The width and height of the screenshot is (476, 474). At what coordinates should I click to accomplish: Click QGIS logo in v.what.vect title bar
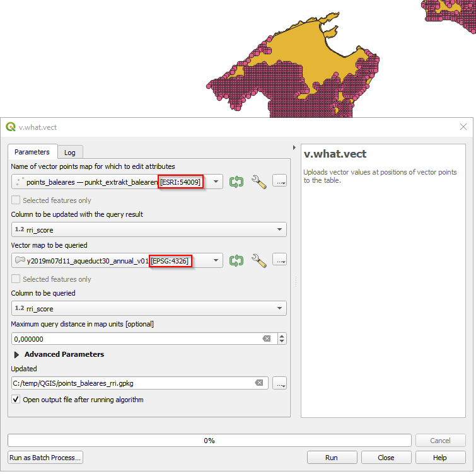[x=11, y=127]
